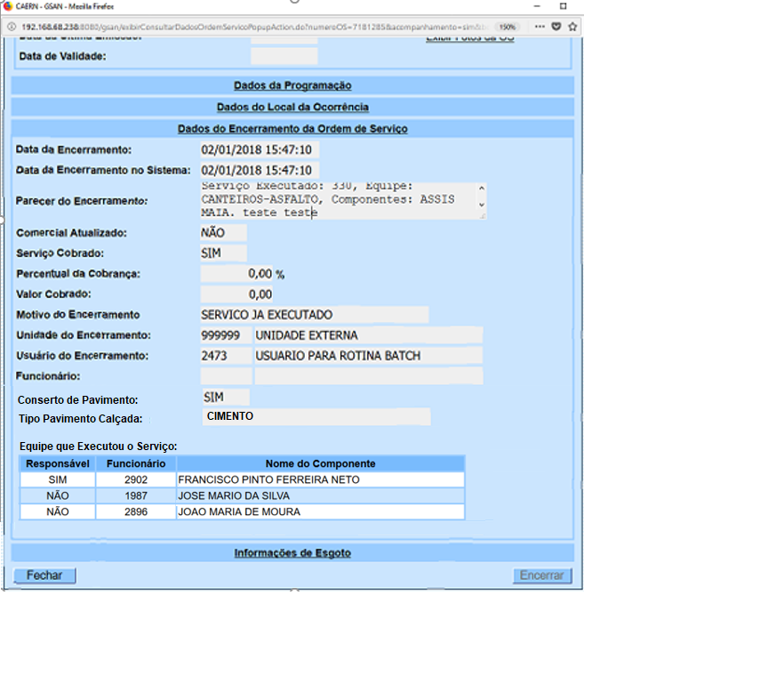Save the page to Pocket

[556, 27]
